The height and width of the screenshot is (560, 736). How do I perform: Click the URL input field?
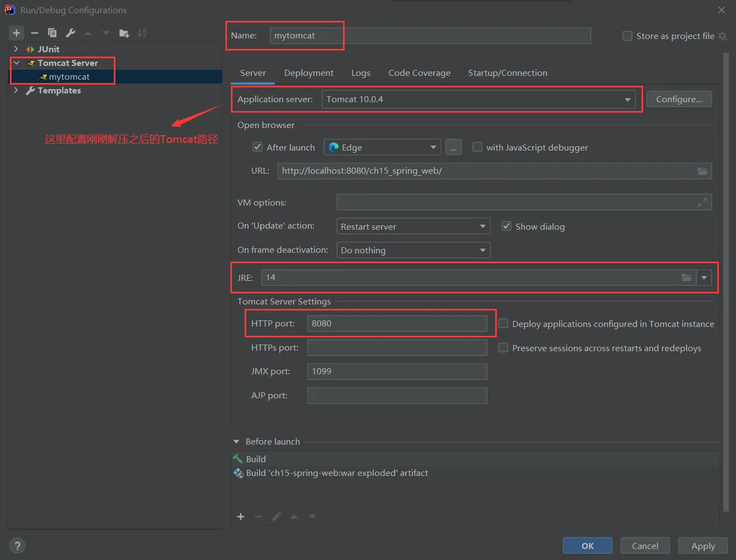(495, 171)
